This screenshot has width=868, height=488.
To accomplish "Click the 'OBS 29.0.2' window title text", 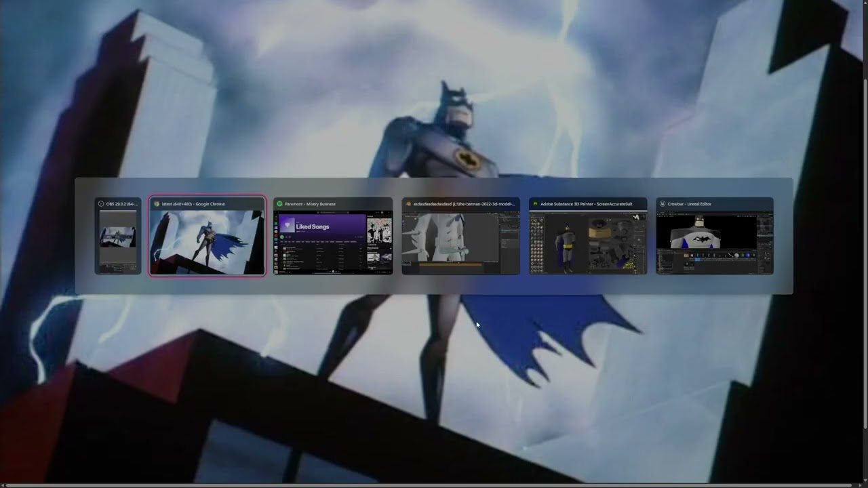I will [122, 204].
